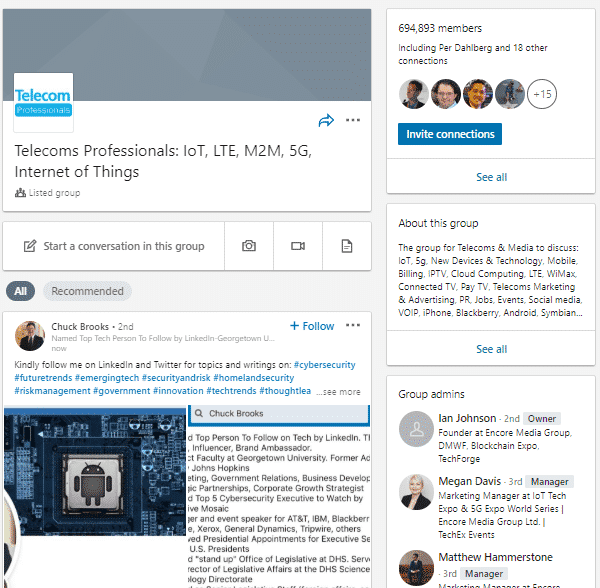The width and height of the screenshot is (600, 588).
Task: Add a video with the video camera icon
Action: coord(298,246)
